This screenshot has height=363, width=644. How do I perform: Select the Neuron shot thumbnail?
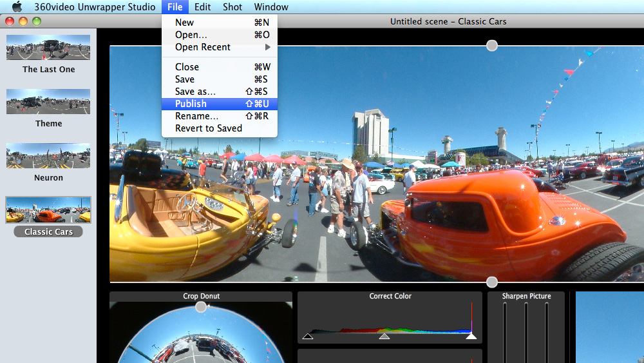pyautogui.click(x=48, y=156)
